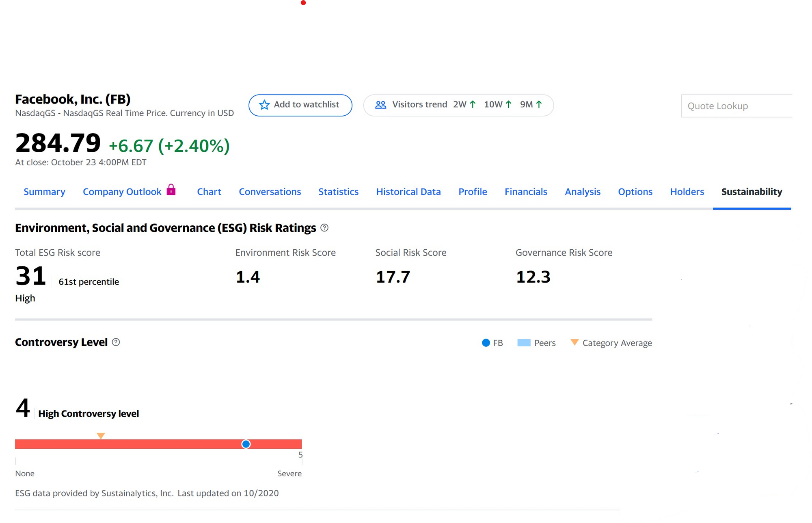Viewport: 812px width, 523px height.
Task: Click Add to watchlist button
Action: coord(300,105)
